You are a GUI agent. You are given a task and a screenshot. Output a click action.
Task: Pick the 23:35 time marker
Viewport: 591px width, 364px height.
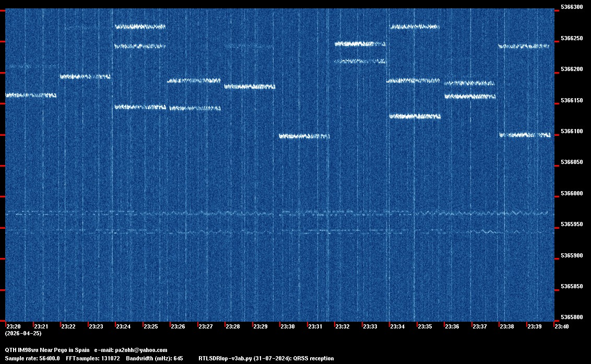[425, 326]
